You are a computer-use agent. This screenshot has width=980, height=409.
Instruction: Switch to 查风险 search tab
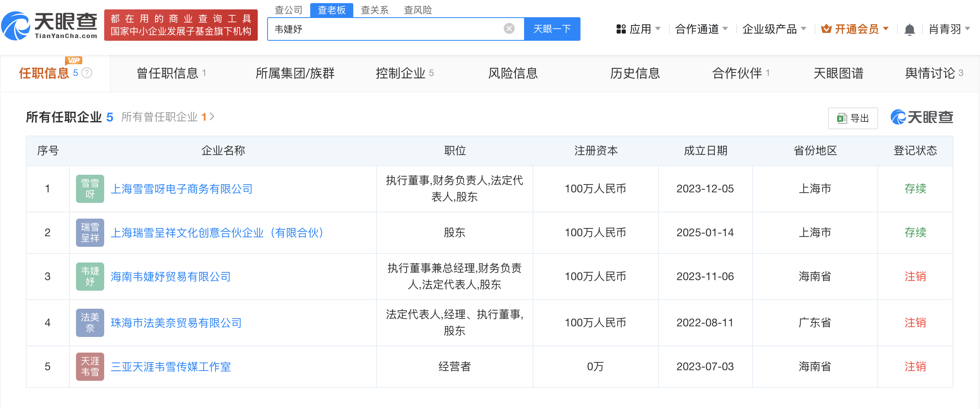(418, 10)
